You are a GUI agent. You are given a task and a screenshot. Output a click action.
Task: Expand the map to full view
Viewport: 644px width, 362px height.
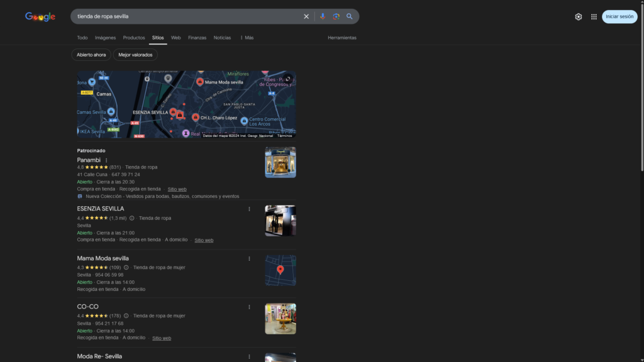coord(288,79)
